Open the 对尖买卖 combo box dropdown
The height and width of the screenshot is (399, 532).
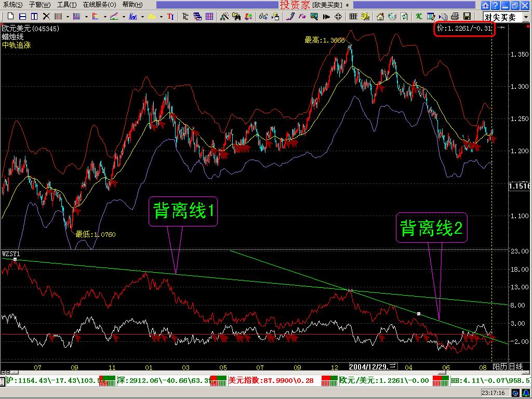point(526,17)
